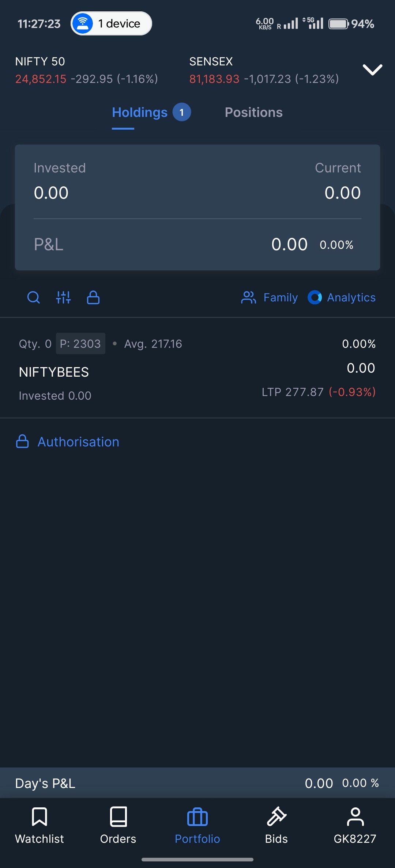Viewport: 395px width, 868px height.
Task: Select the Holdings tab
Action: coord(140,113)
